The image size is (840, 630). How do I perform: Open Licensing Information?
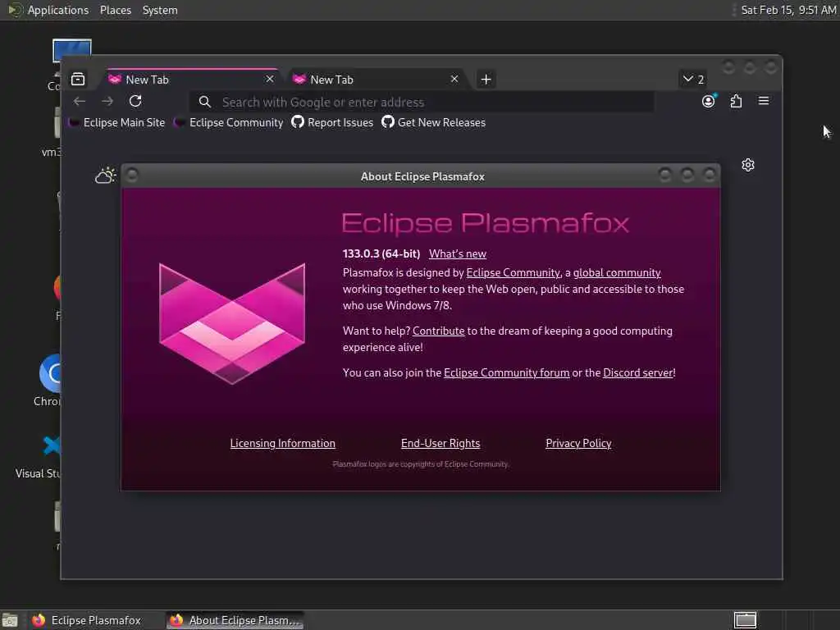coord(282,444)
